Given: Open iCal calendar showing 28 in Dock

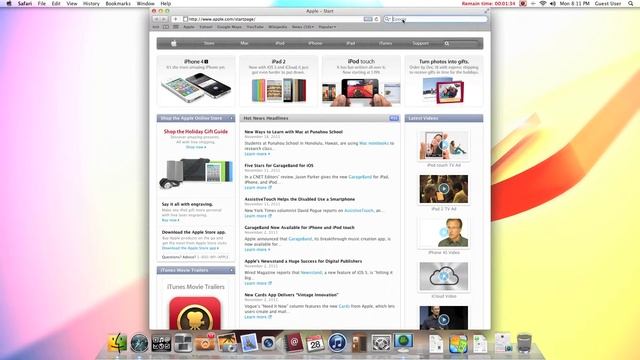Looking at the screenshot, I should 315,343.
